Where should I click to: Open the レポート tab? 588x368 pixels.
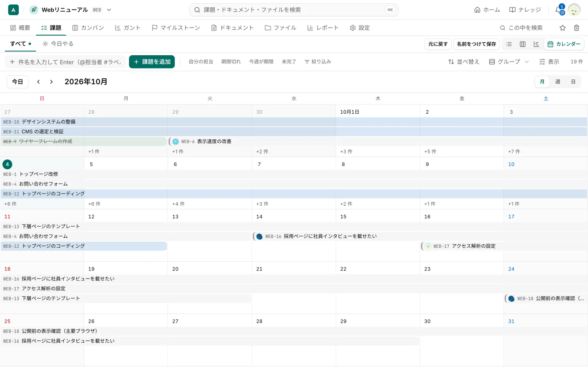[323, 28]
